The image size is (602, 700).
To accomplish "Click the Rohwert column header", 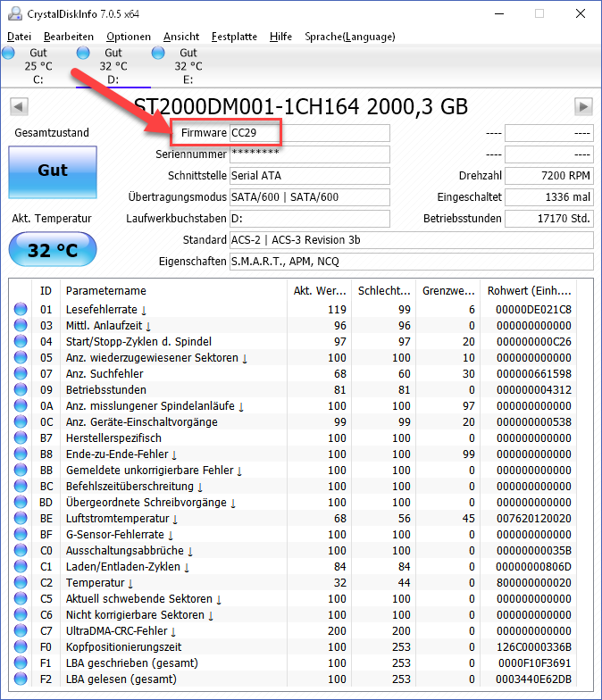I will (529, 291).
